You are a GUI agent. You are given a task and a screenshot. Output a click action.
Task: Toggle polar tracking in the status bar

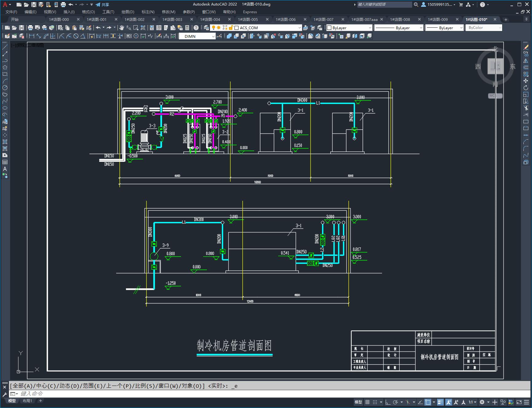[396, 402]
